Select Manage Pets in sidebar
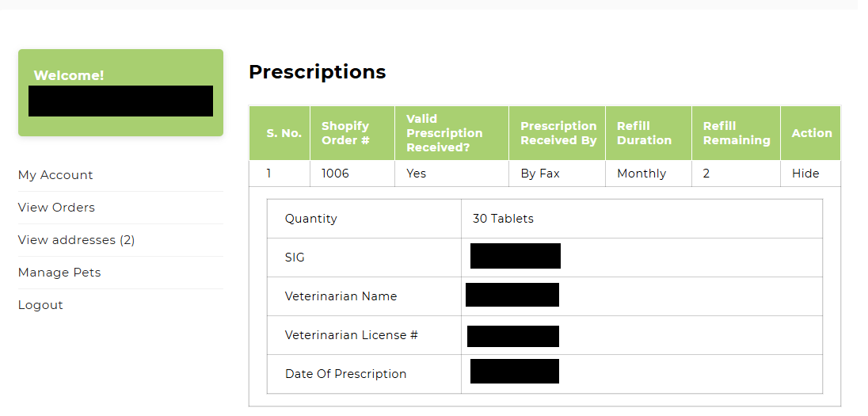The height and width of the screenshot is (416, 868). click(x=59, y=273)
